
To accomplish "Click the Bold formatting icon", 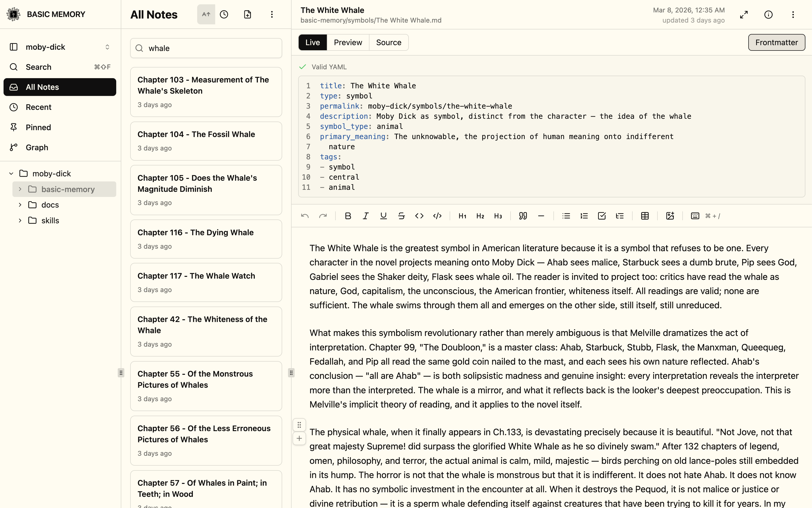I will (348, 216).
